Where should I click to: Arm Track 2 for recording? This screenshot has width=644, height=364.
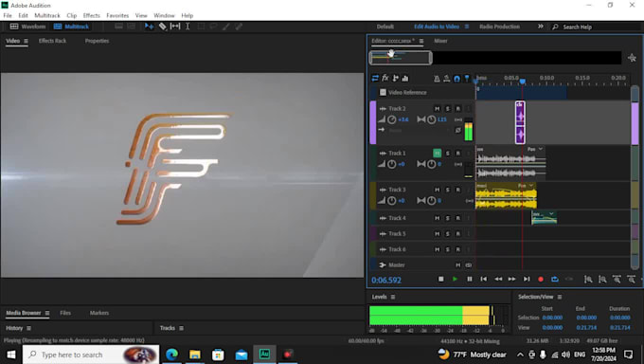458,109
